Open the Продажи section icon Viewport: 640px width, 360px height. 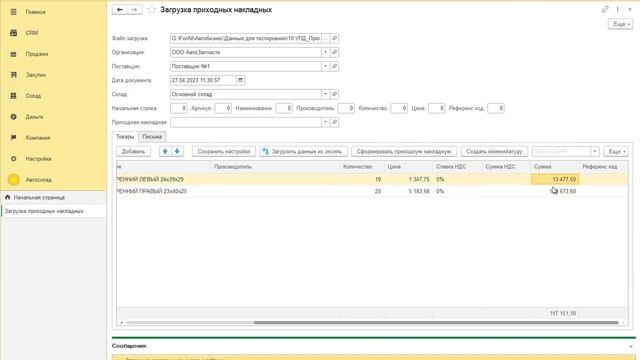13,54
